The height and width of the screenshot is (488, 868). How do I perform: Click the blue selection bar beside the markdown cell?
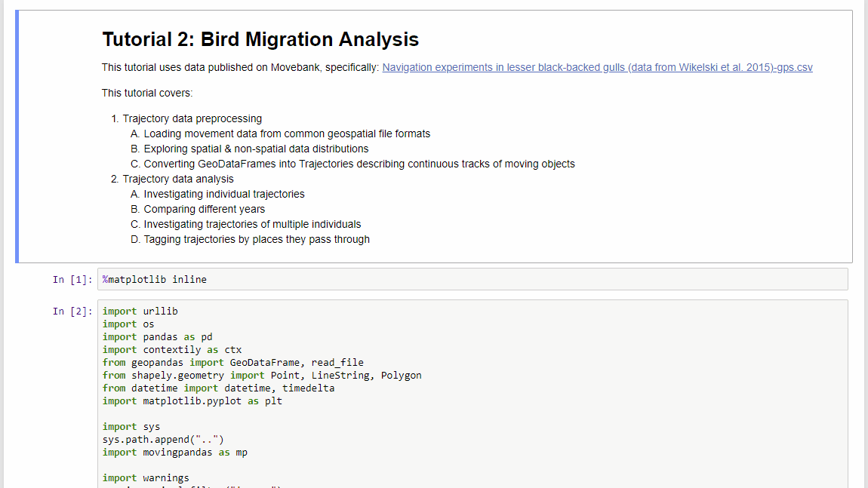point(19,136)
